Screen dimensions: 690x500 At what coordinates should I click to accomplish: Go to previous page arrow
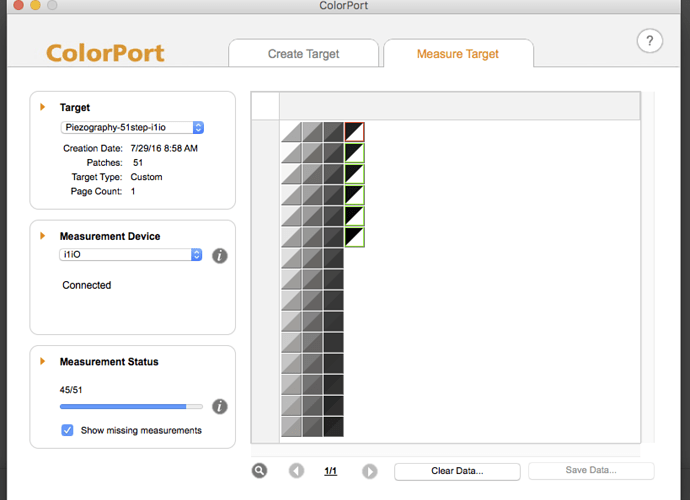[x=296, y=471]
